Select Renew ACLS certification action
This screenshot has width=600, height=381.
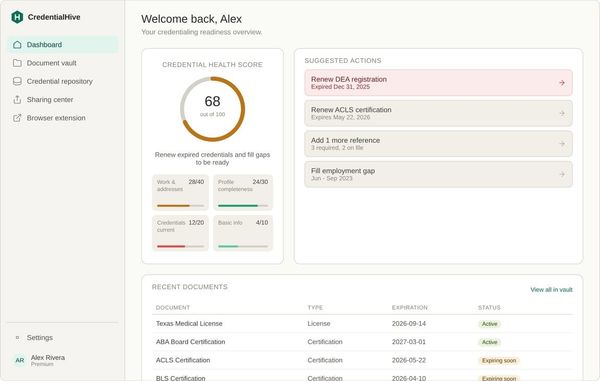click(439, 113)
